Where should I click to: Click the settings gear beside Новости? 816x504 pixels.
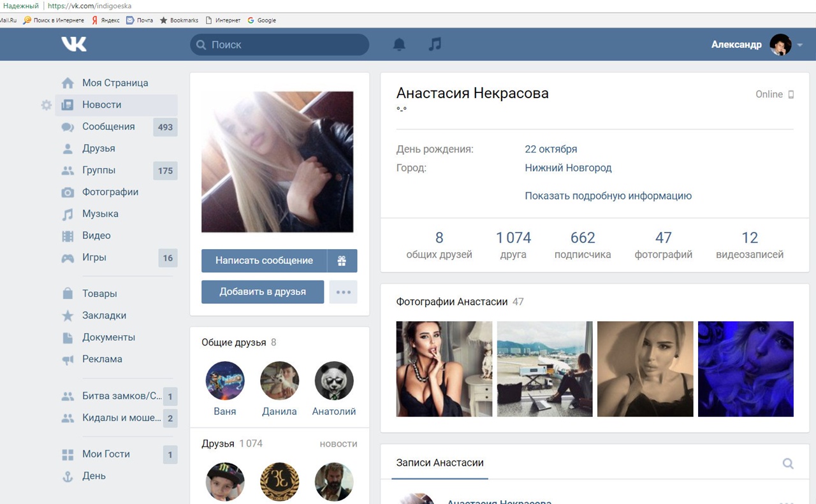46,105
